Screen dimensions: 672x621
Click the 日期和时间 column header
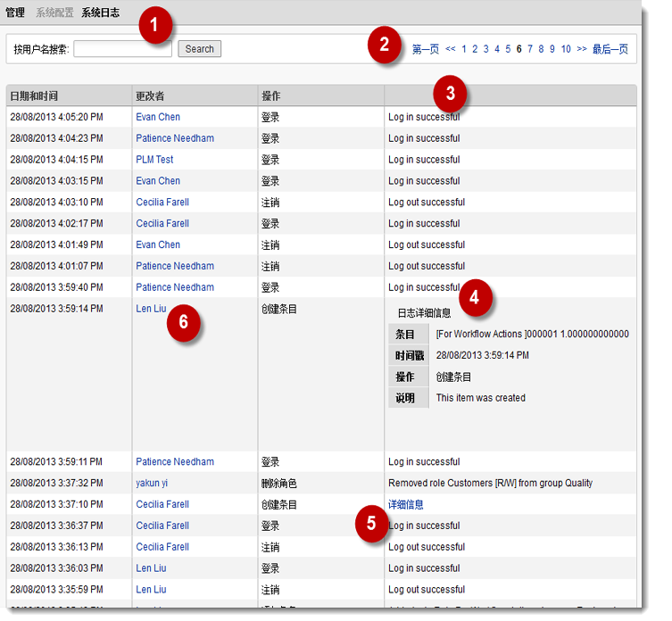[x=34, y=96]
